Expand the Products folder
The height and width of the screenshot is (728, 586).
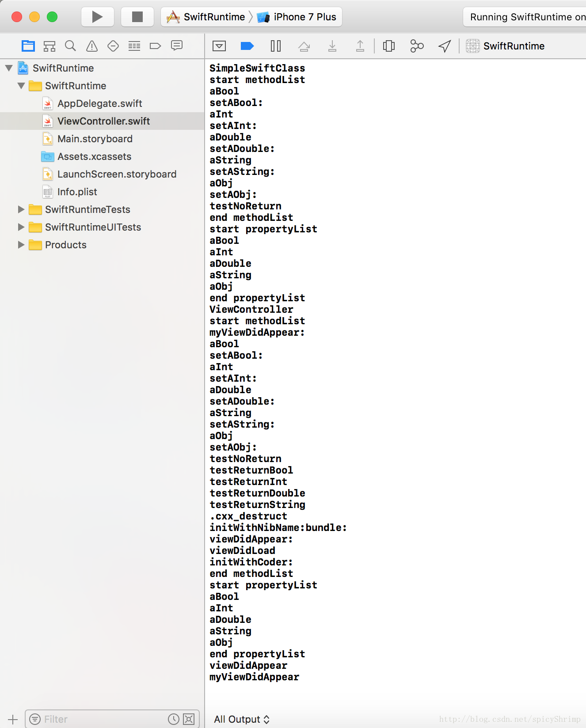[x=21, y=245]
